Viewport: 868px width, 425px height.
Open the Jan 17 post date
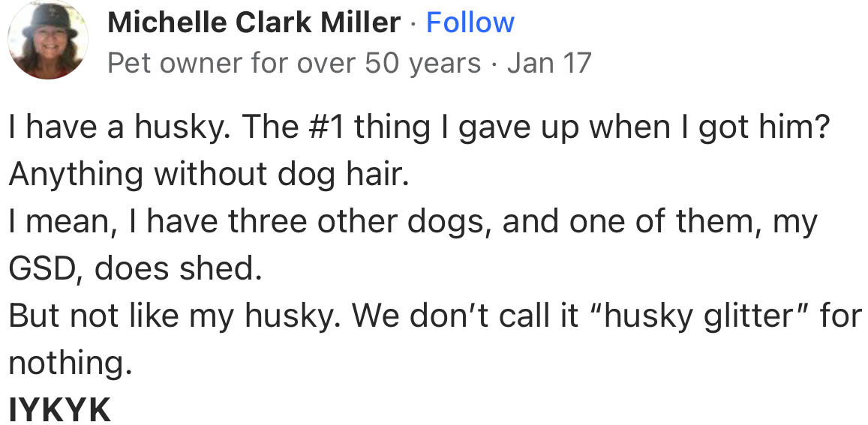(x=549, y=63)
